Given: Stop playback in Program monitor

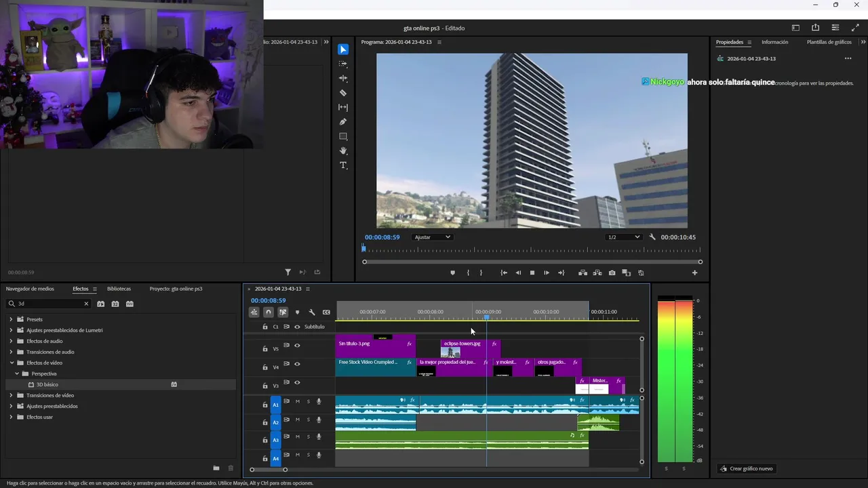Looking at the screenshot, I should pyautogui.click(x=532, y=272).
